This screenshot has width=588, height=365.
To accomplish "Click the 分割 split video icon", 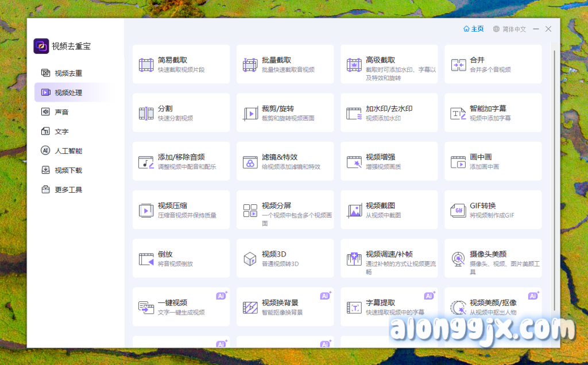I will pyautogui.click(x=146, y=113).
